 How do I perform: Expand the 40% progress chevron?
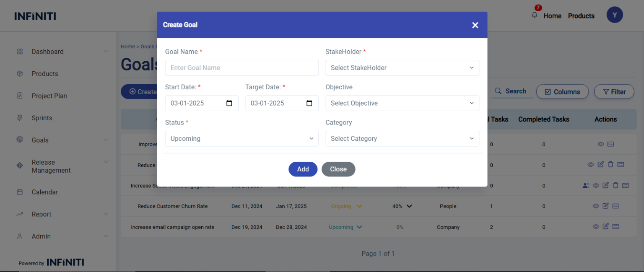[x=409, y=206]
